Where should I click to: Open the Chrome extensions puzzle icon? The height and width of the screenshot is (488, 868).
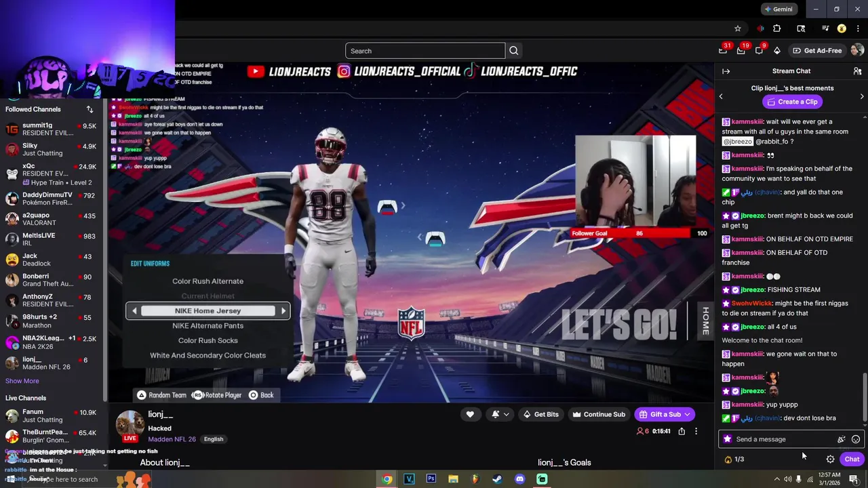[777, 28]
